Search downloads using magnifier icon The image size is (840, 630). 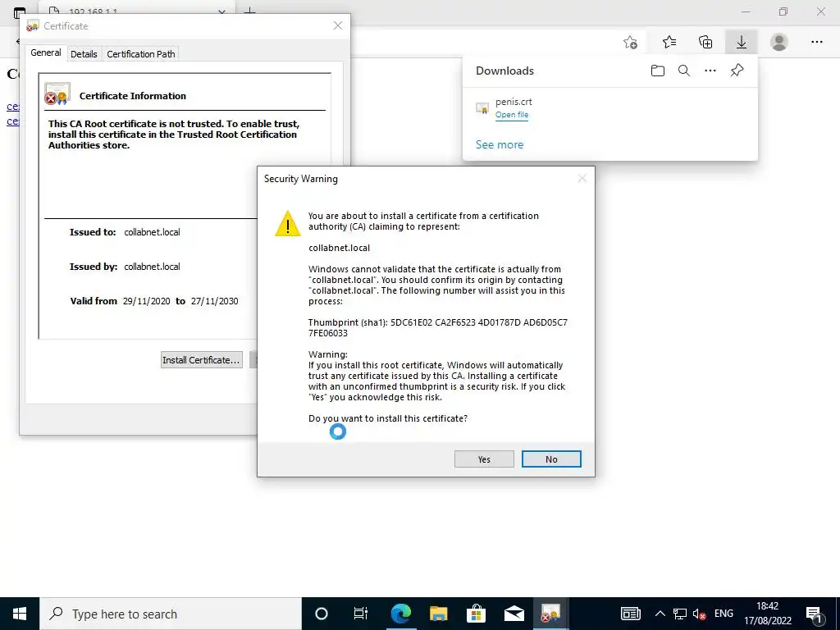click(684, 71)
